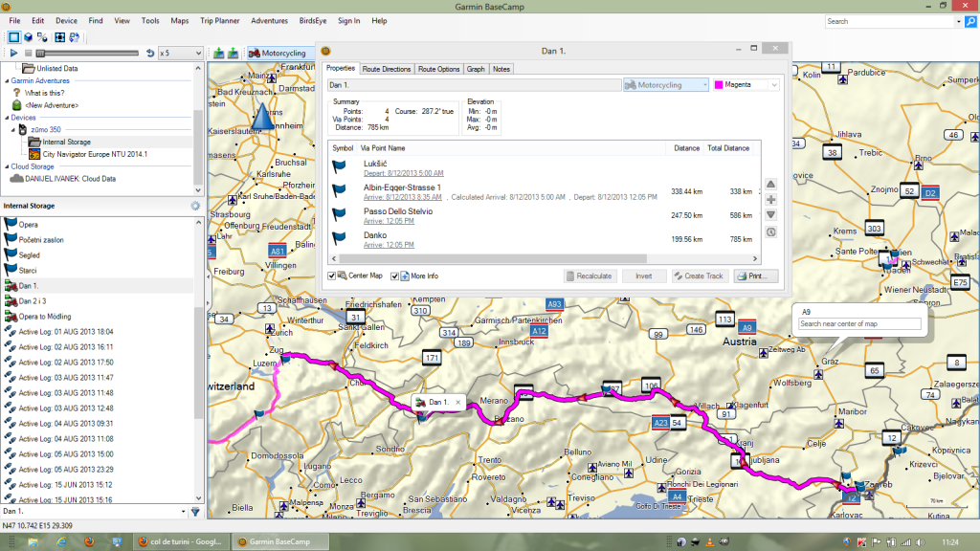Click the percent-symbol toolbar icon
The image size is (980, 551).
point(42,37)
